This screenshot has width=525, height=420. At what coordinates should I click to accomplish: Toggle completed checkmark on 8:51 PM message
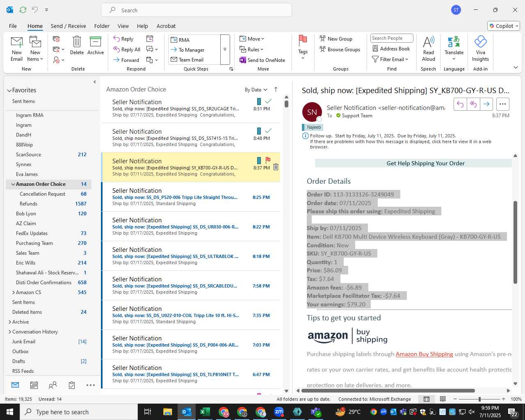268,101
